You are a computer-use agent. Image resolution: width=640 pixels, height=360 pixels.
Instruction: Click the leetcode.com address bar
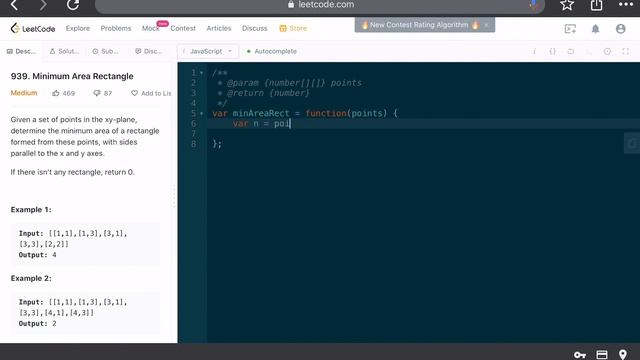[x=320, y=5]
